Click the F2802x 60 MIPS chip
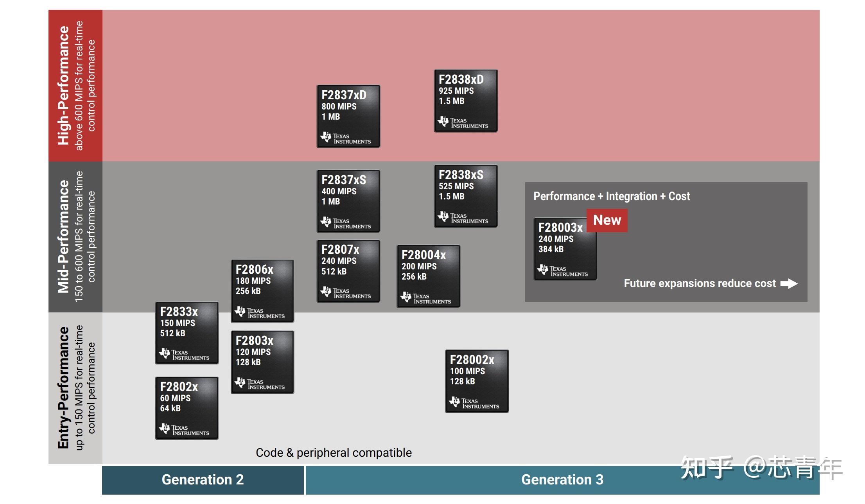Viewport: 865px width, 504px height. click(187, 408)
